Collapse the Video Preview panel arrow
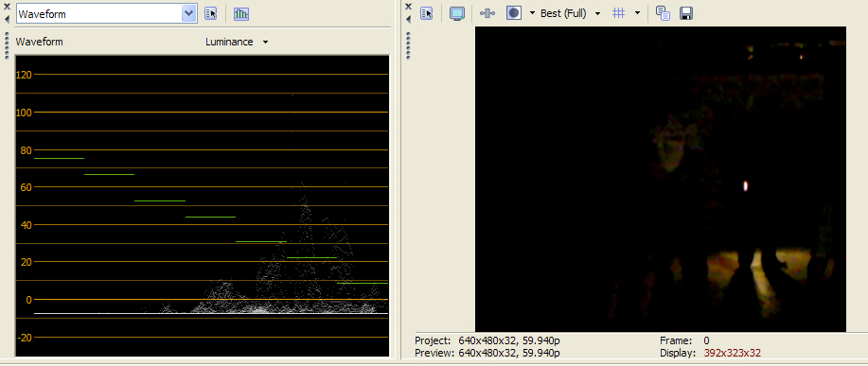 409,19
